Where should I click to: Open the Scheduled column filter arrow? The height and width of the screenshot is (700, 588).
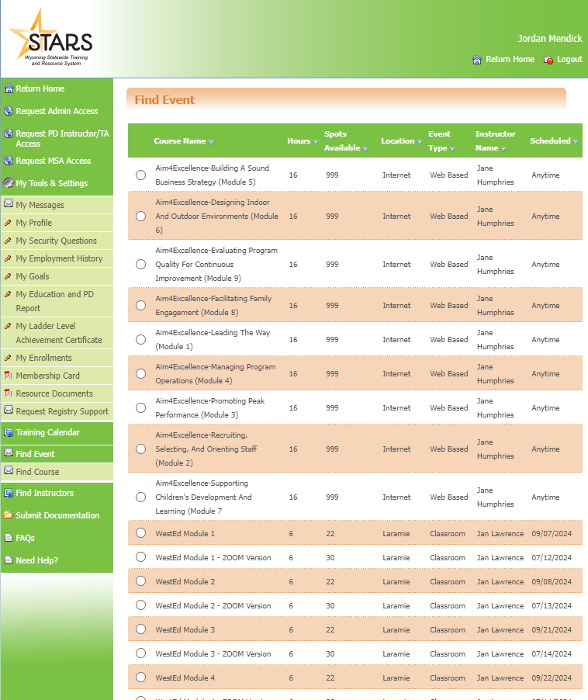pos(576,142)
